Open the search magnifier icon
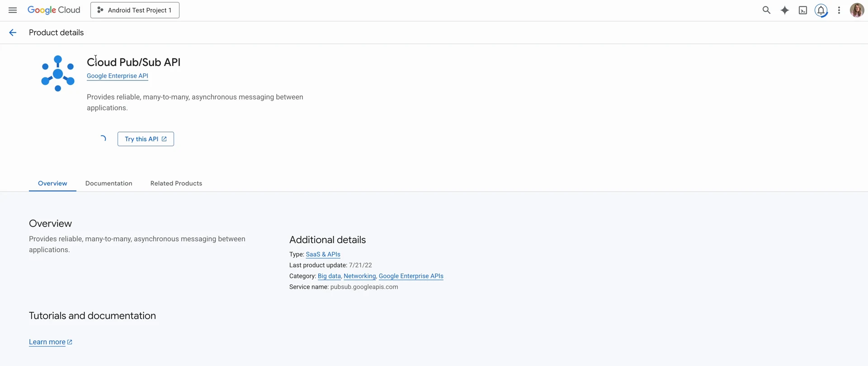868x366 pixels. click(x=766, y=10)
